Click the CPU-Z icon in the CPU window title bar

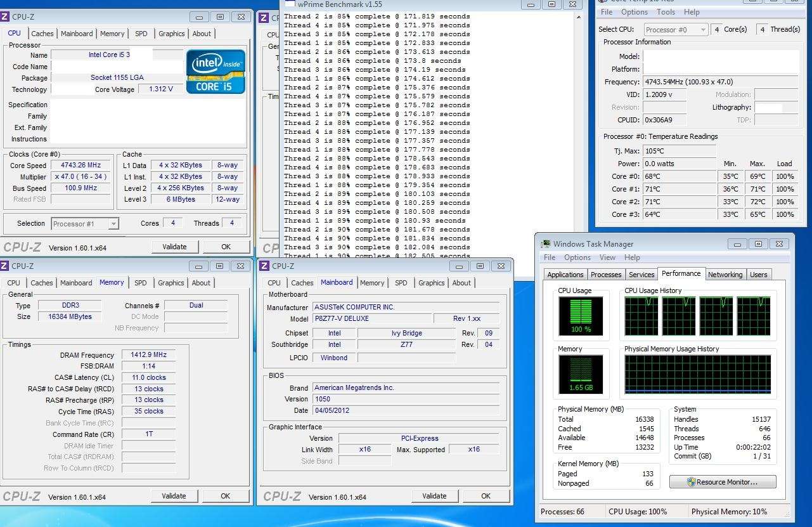click(x=5, y=16)
